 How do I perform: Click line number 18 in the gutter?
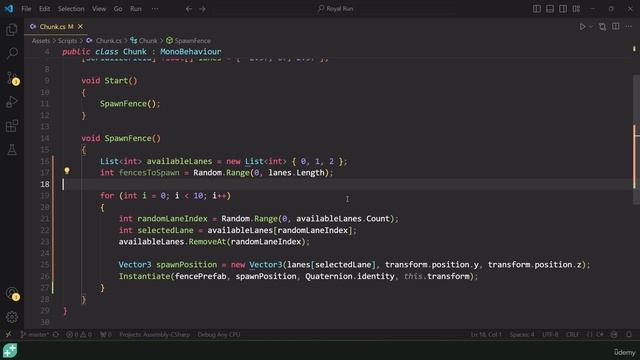(45, 184)
